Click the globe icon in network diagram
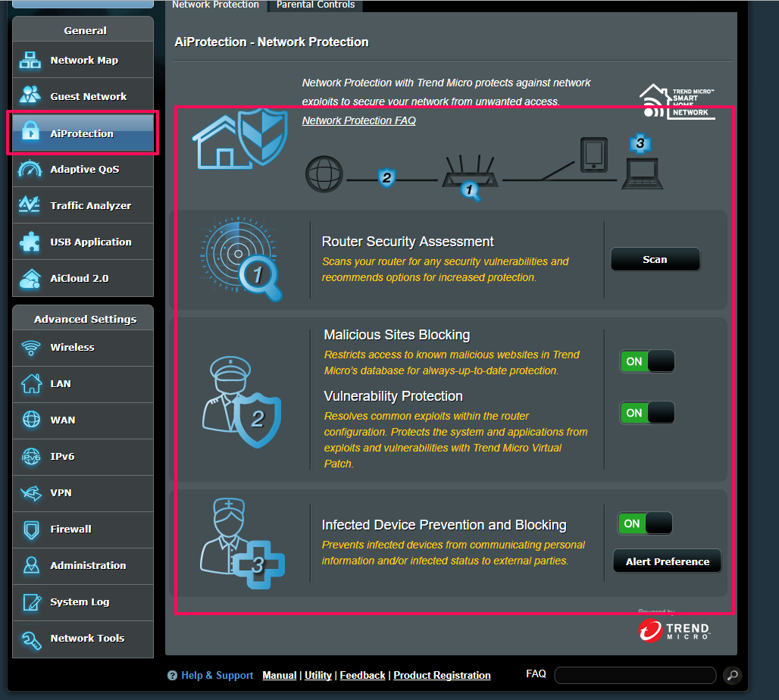The image size is (779, 700). coord(324,174)
